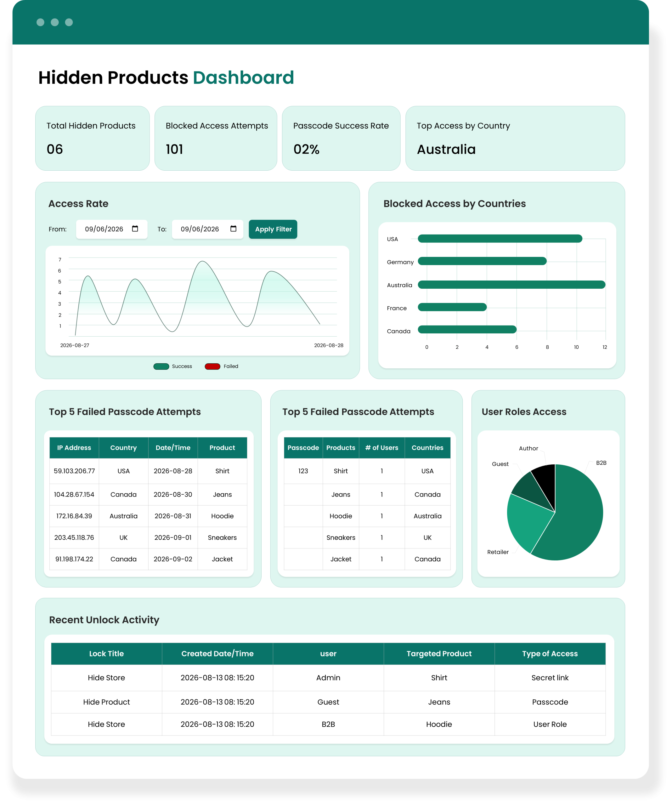Click the Admin user cell
This screenshot has width=672, height=806.
point(328,678)
